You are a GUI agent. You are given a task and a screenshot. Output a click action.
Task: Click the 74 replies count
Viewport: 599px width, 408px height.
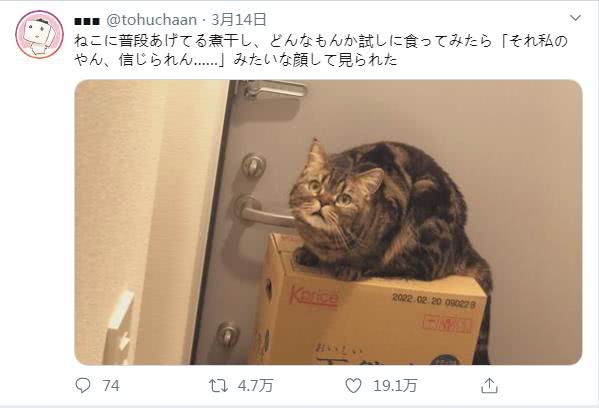[111, 386]
